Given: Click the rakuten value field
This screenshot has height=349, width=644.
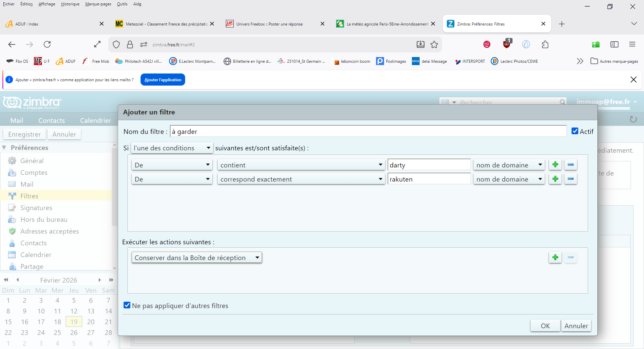Looking at the screenshot, I should 429,179.
